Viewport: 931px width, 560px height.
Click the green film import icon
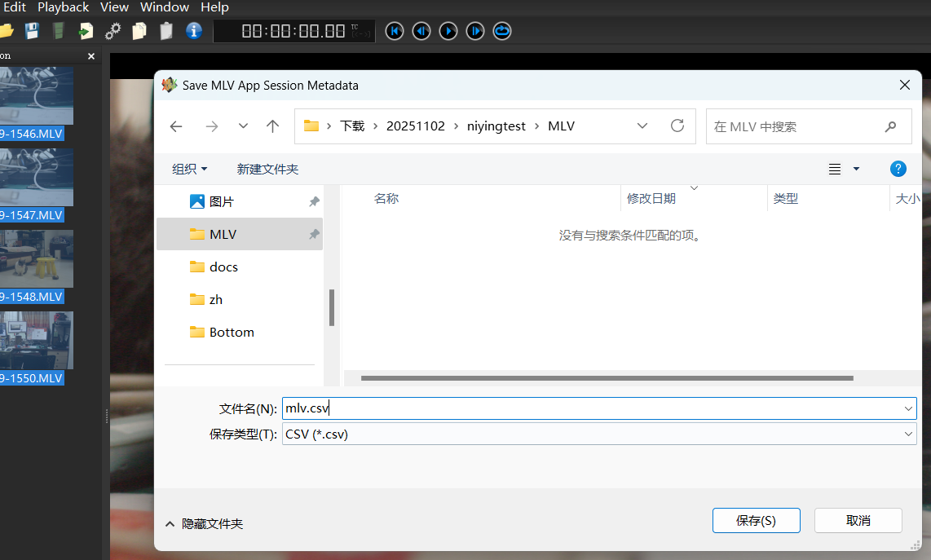58,31
